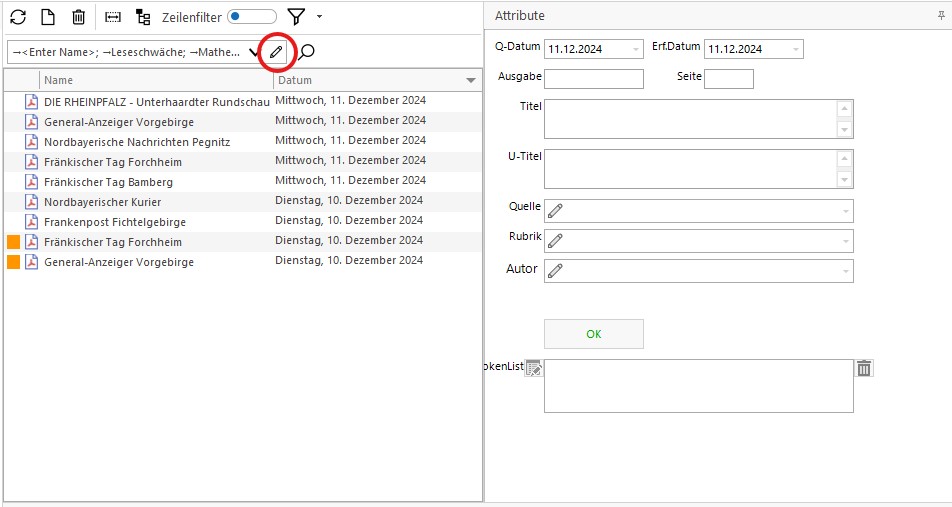Screen dimensions: 952x507
Task: Open DIE RHEINPFALZ - Unterhaardter Rundschau entry
Action: point(156,101)
